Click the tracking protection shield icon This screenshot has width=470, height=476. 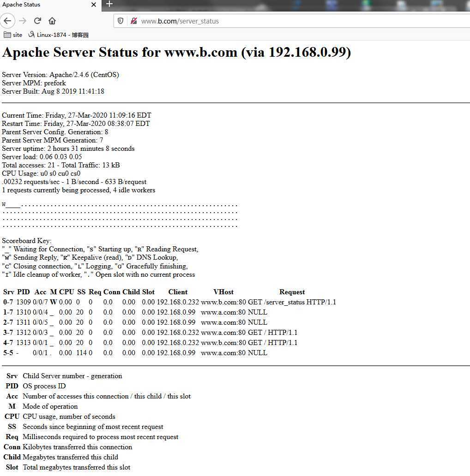click(x=121, y=21)
